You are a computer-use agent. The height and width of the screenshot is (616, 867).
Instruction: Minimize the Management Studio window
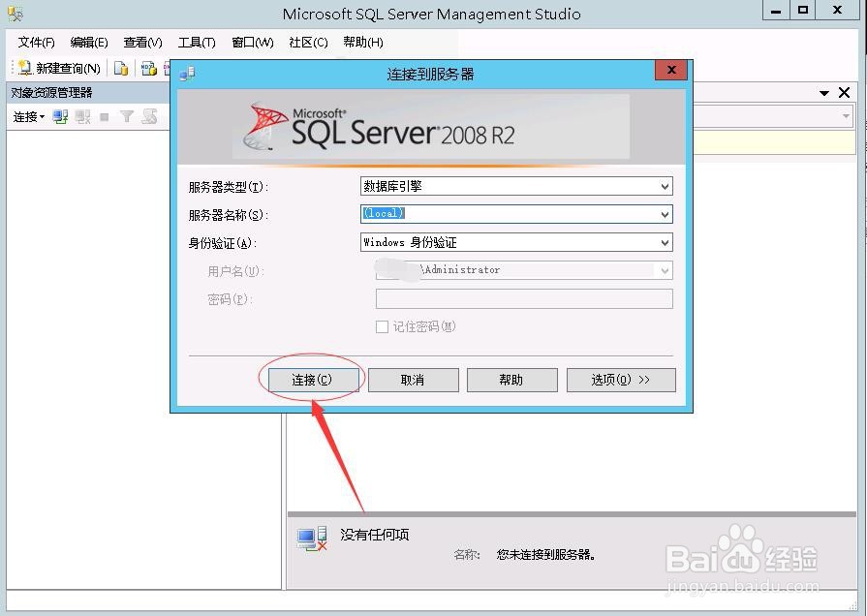776,11
